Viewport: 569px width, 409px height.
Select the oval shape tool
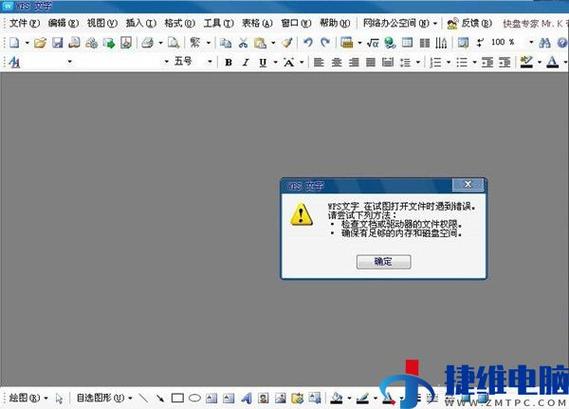[x=195, y=398]
